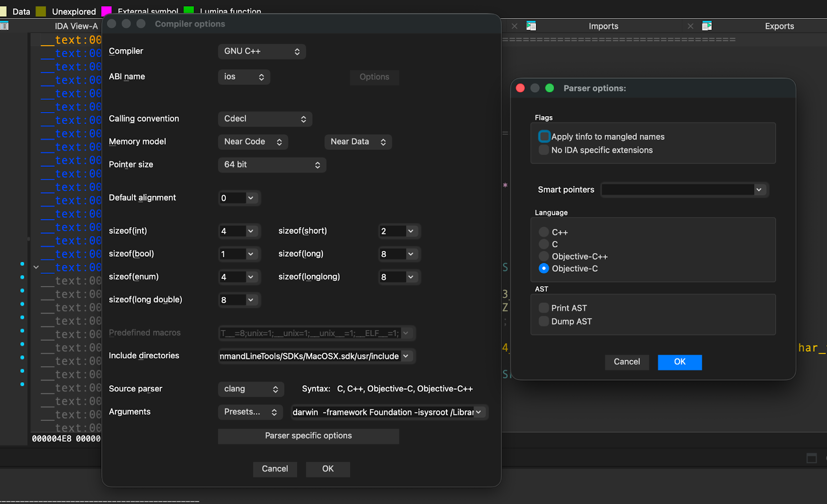Click the Parser specific options button
This screenshot has height=504, width=827.
[x=309, y=436]
